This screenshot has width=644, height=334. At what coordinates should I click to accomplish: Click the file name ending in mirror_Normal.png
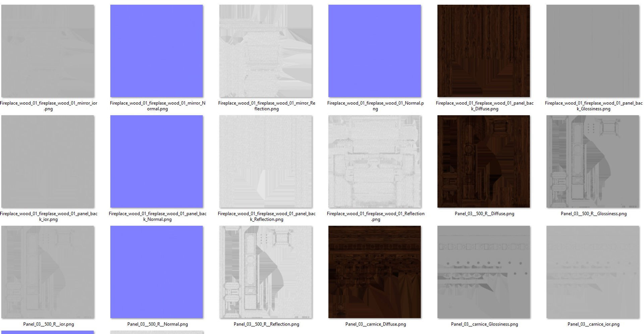click(x=158, y=106)
